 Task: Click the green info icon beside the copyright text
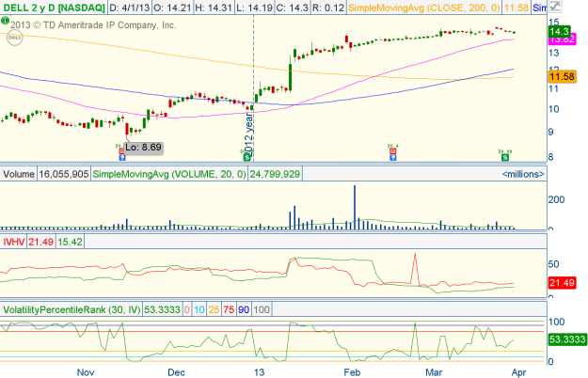coord(5,21)
